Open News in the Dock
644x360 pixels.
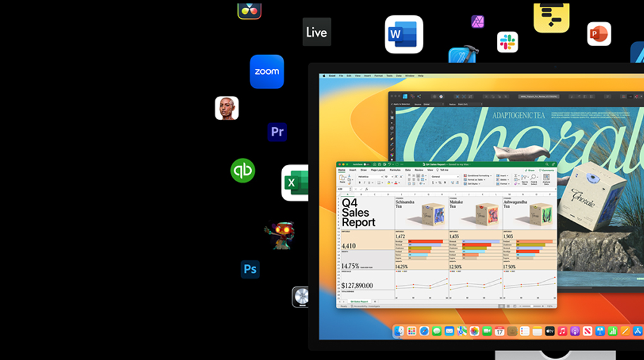pyautogui.click(x=587, y=331)
